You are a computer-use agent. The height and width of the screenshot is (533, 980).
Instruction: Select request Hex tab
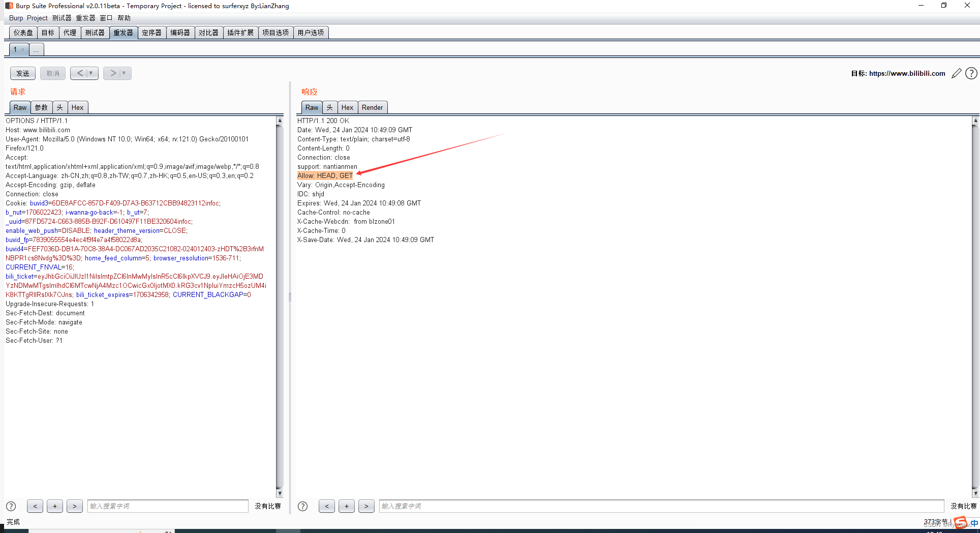click(77, 107)
